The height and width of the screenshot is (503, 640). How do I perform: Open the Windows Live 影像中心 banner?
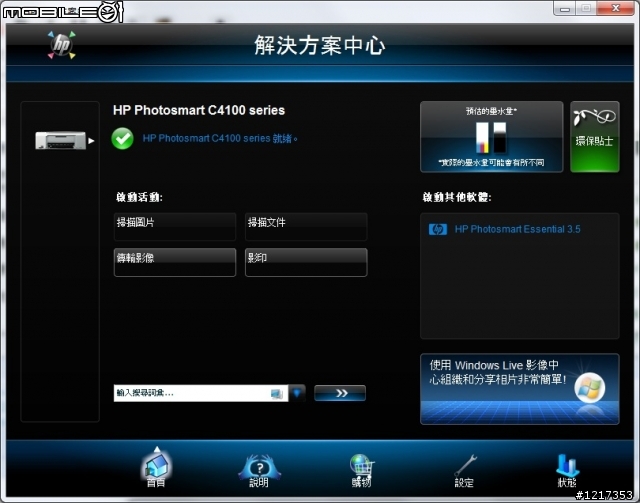(520, 389)
